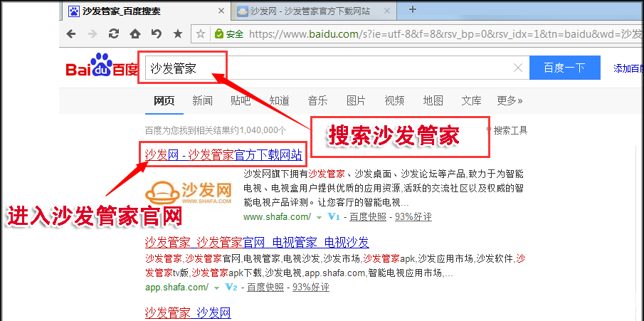Click the app.shafa.com/ green URL
644x321 pixels.
177,288
